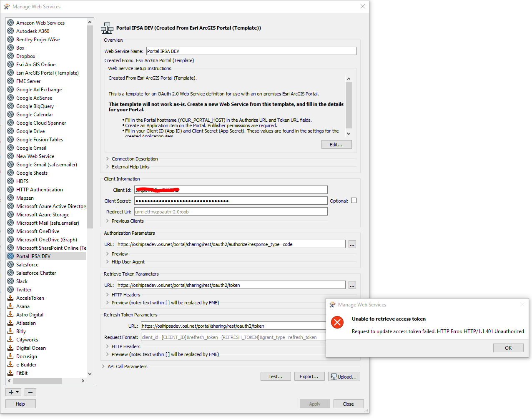The image size is (532, 419).
Task: Click the Bitly download icon
Action: (10, 331)
